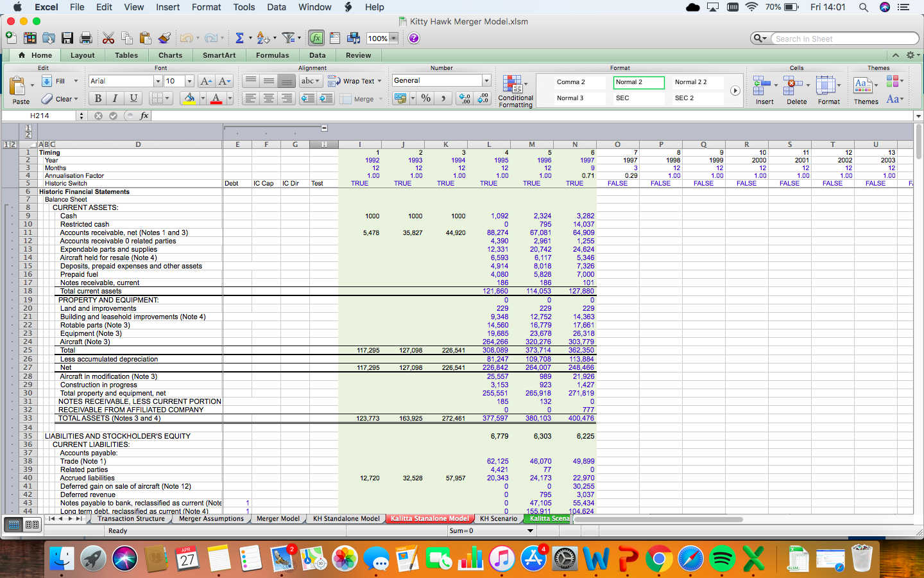Image resolution: width=924 pixels, height=578 pixels.
Task: Open the Arial font name dropdown
Action: pyautogui.click(x=158, y=81)
